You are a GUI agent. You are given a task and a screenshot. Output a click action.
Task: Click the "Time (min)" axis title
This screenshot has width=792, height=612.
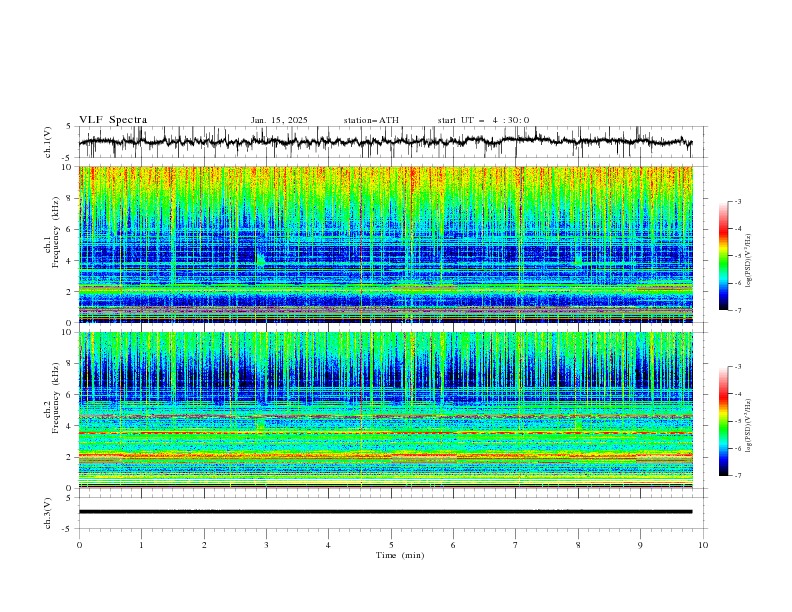(400, 555)
